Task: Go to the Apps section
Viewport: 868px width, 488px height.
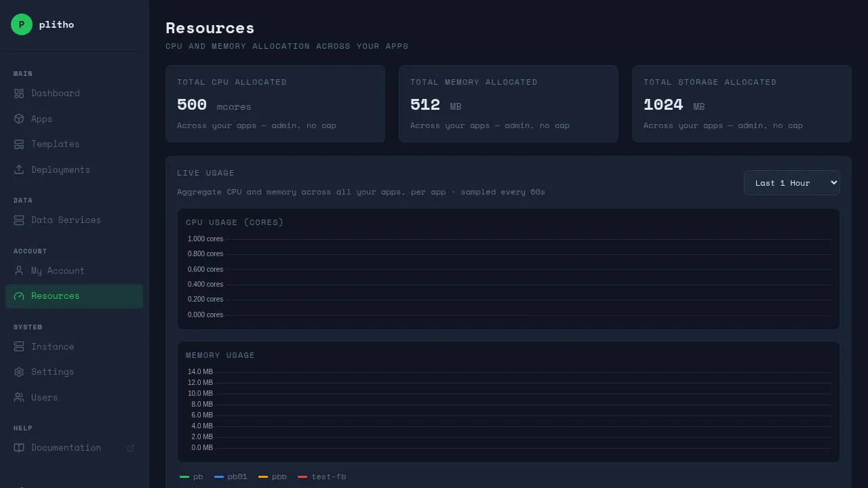Action: pyautogui.click(x=74, y=119)
